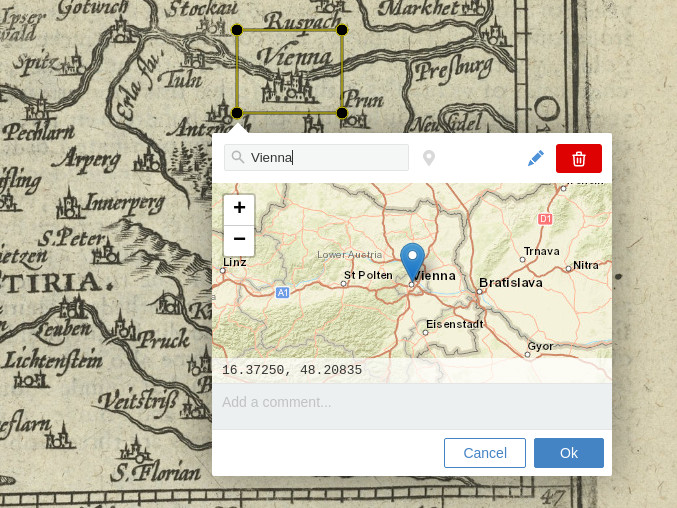Click Presburg label on old map
Viewport: 677px width, 508px height.
[x=453, y=69]
